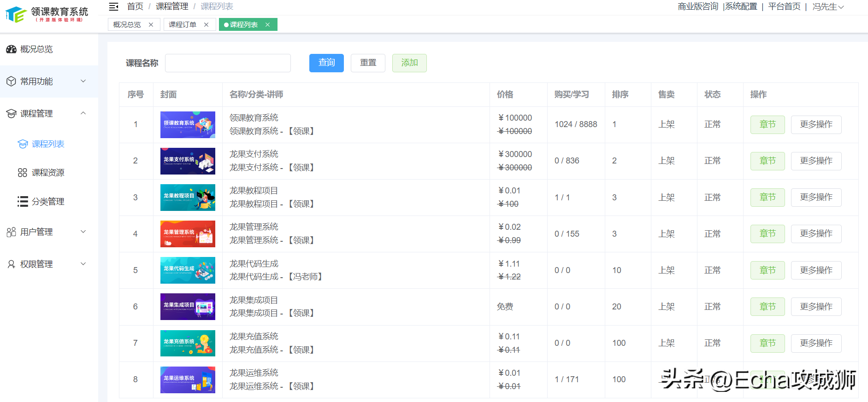This screenshot has height=402, width=868.
Task: Click the 重置 reset button
Action: tap(368, 63)
